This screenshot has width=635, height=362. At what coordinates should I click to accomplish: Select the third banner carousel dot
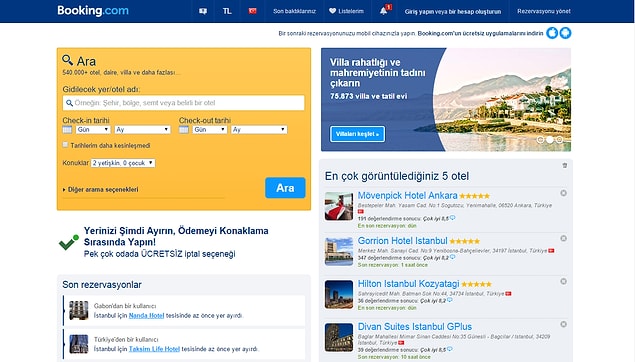(x=559, y=140)
